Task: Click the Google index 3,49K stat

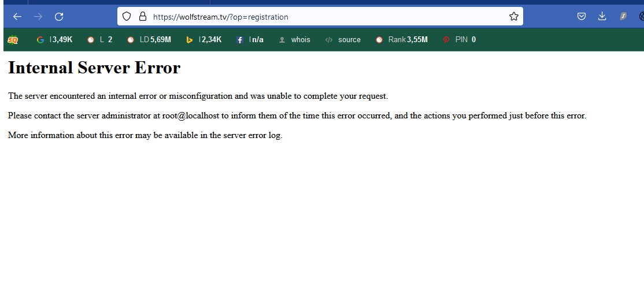Action: pyautogui.click(x=55, y=40)
